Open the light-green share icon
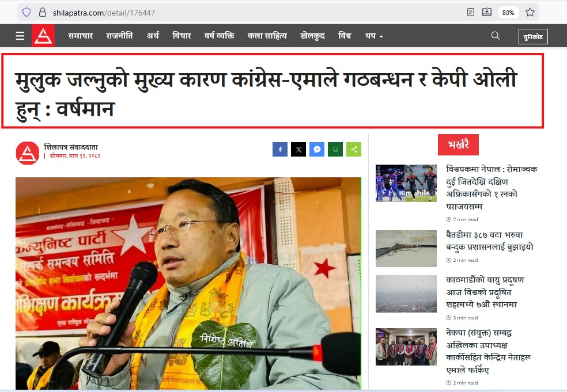This screenshot has width=567, height=392. pos(354,150)
